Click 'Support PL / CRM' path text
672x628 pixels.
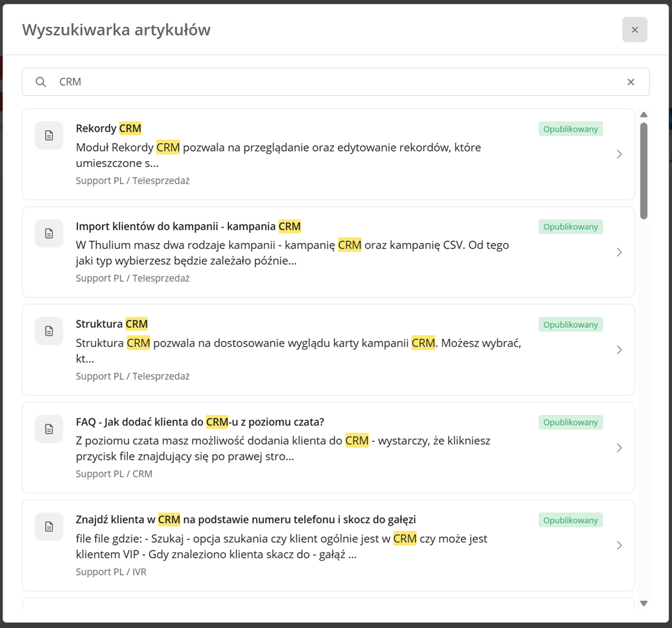tap(114, 474)
